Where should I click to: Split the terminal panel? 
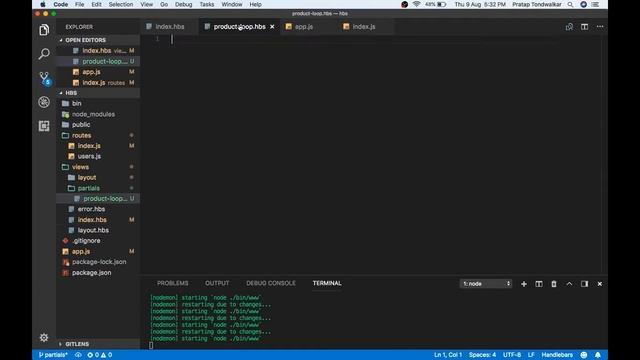(539, 284)
